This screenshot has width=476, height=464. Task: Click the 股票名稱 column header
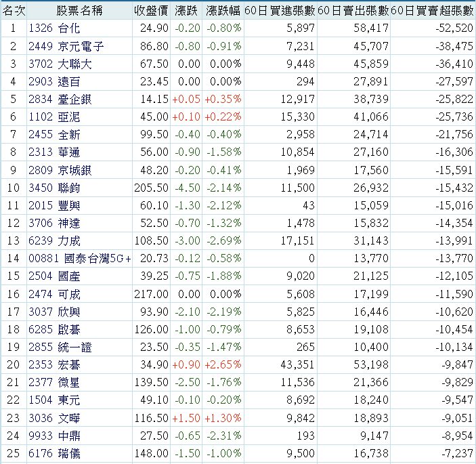(79, 11)
